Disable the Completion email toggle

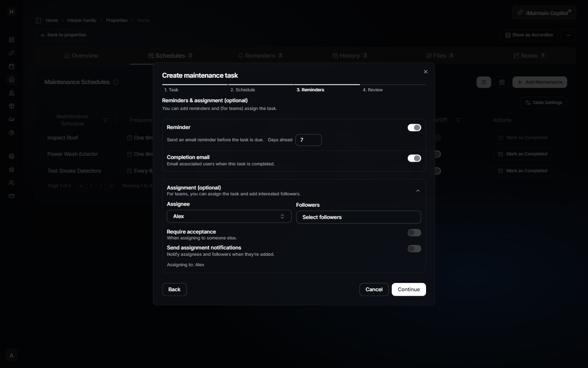414,158
